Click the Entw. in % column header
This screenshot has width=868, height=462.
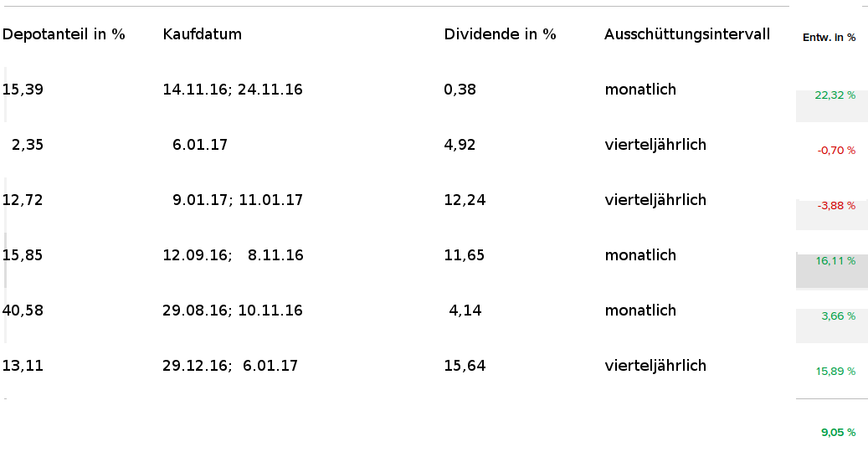[829, 38]
